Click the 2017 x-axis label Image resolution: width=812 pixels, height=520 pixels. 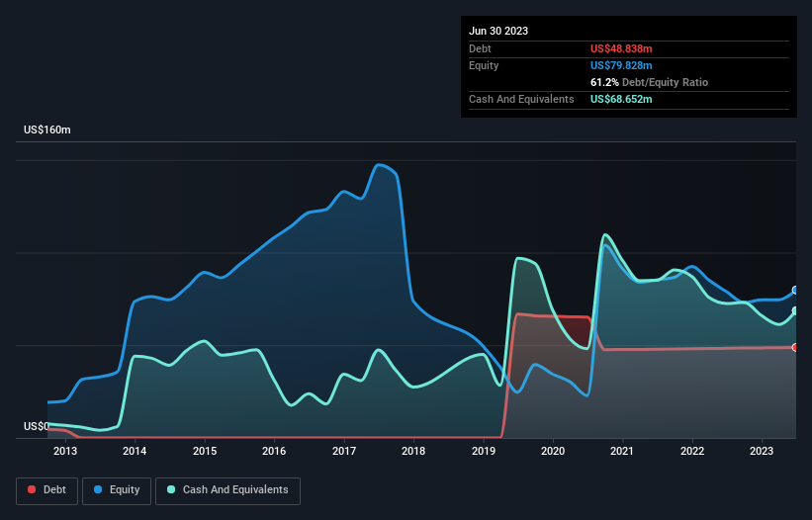pos(344,451)
